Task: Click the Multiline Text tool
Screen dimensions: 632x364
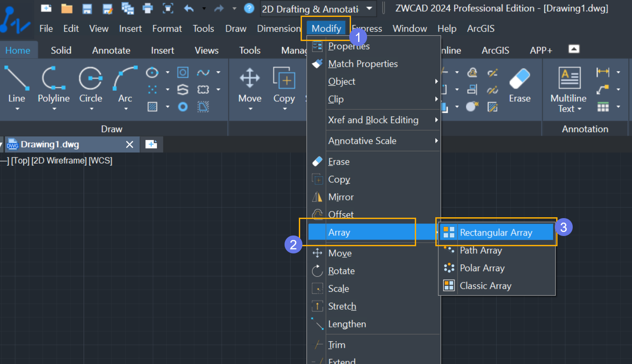Action: [x=568, y=89]
